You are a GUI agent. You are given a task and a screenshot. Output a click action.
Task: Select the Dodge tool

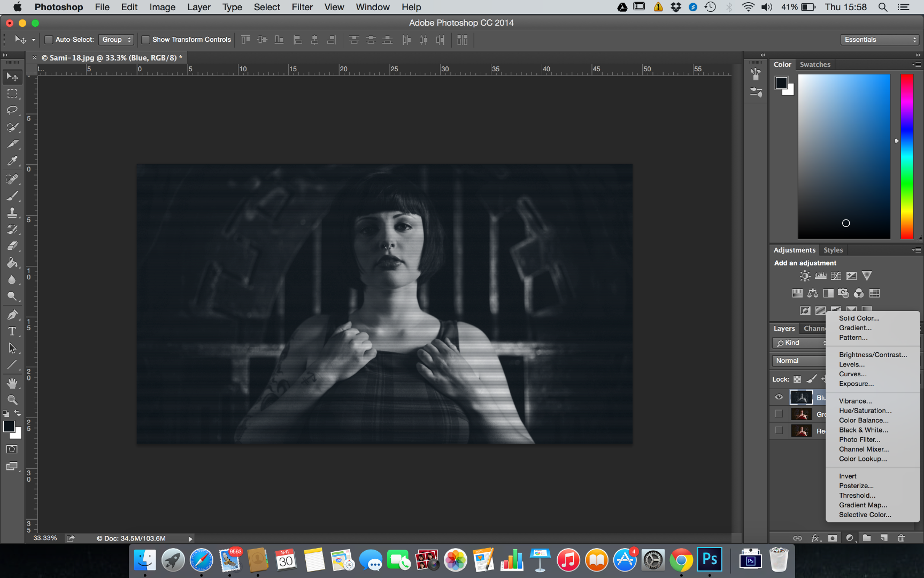12,296
